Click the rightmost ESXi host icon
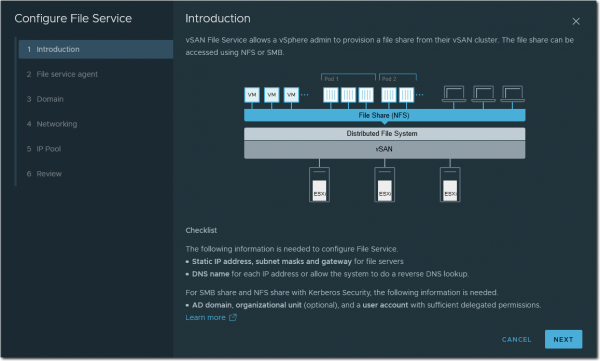600x361 pixels. [450, 185]
